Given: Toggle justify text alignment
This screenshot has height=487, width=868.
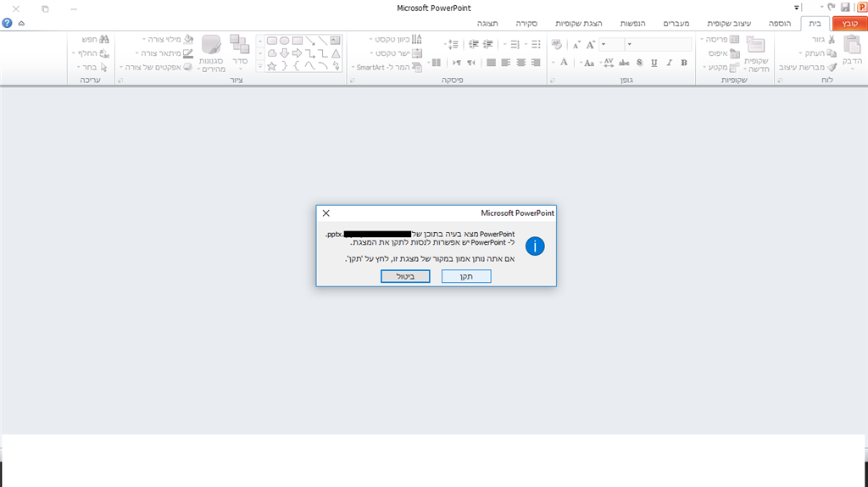Looking at the screenshot, I should (491, 63).
